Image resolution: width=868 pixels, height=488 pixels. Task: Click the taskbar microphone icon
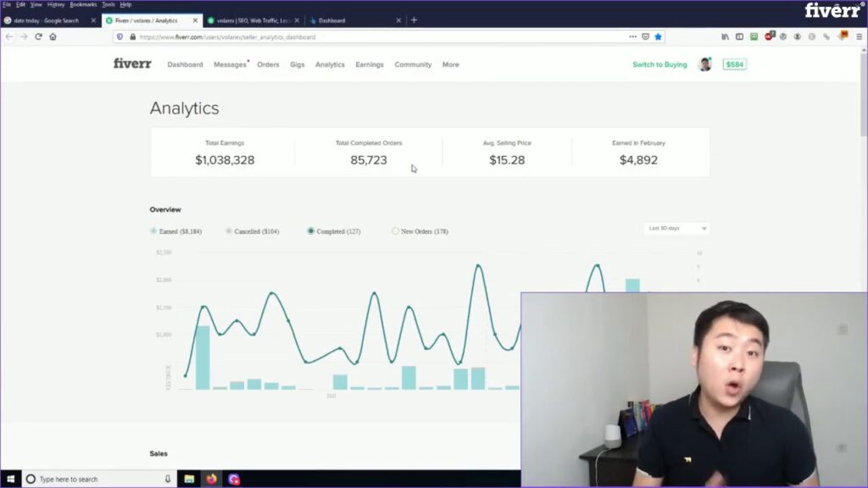(x=167, y=480)
